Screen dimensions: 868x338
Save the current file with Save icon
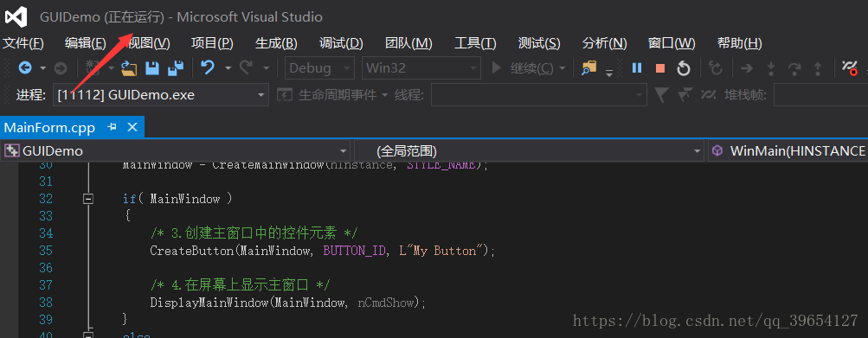(x=152, y=68)
